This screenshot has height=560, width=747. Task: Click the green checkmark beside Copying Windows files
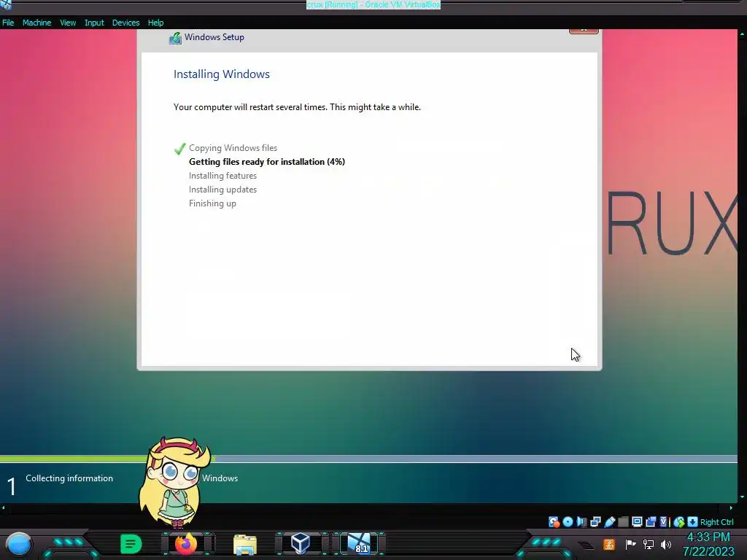179,149
